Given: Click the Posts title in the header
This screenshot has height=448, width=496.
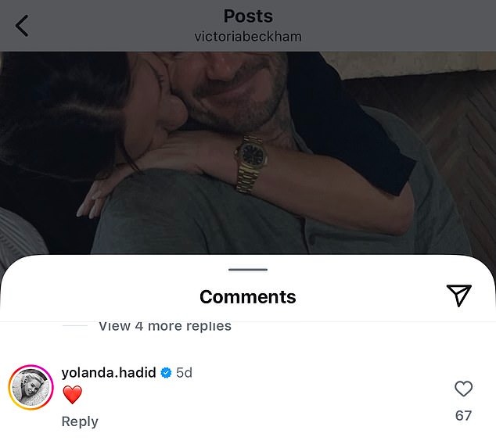Looking at the screenshot, I should click(248, 16).
